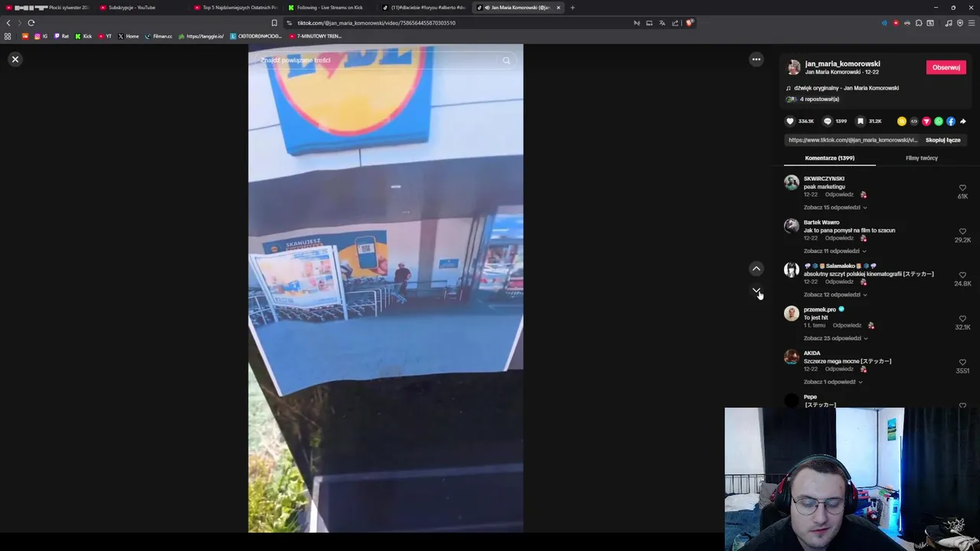The image size is (980, 551).
Task: Send to friends with the red arrow icon
Action: 926,121
